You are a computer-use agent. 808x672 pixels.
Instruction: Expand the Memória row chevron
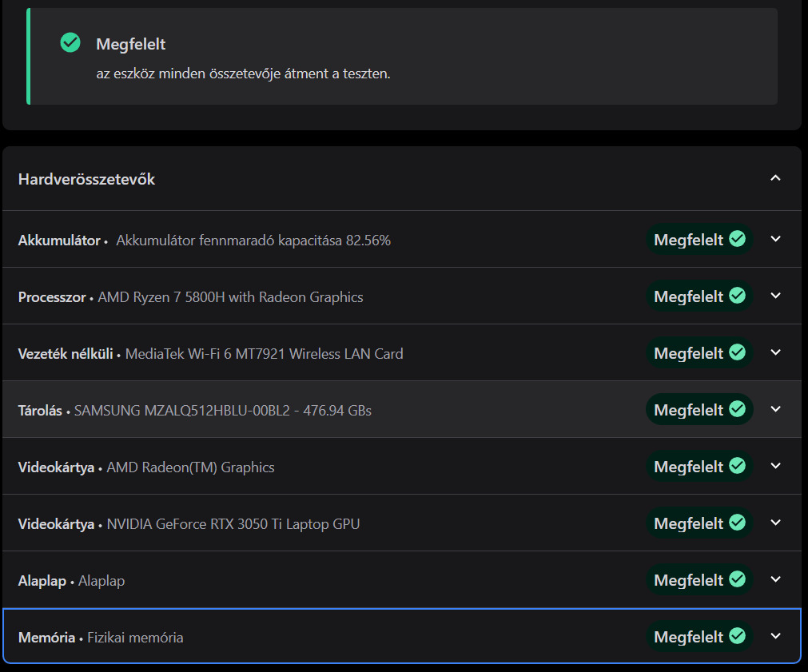pyautogui.click(x=775, y=636)
